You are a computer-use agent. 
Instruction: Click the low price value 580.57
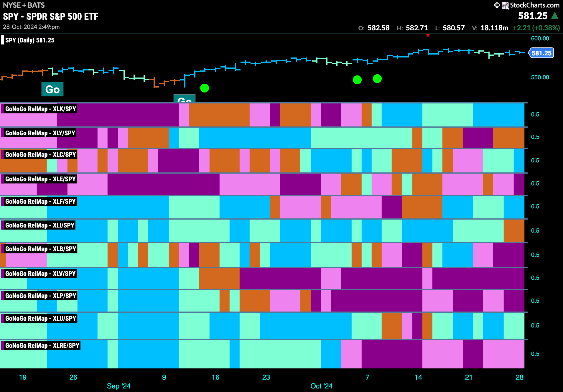pyautogui.click(x=454, y=28)
